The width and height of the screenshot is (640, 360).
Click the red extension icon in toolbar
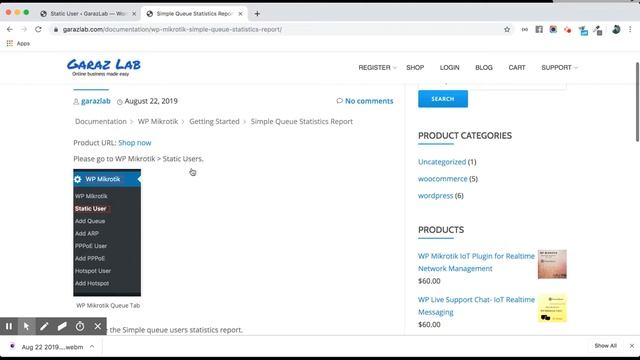coord(568,29)
